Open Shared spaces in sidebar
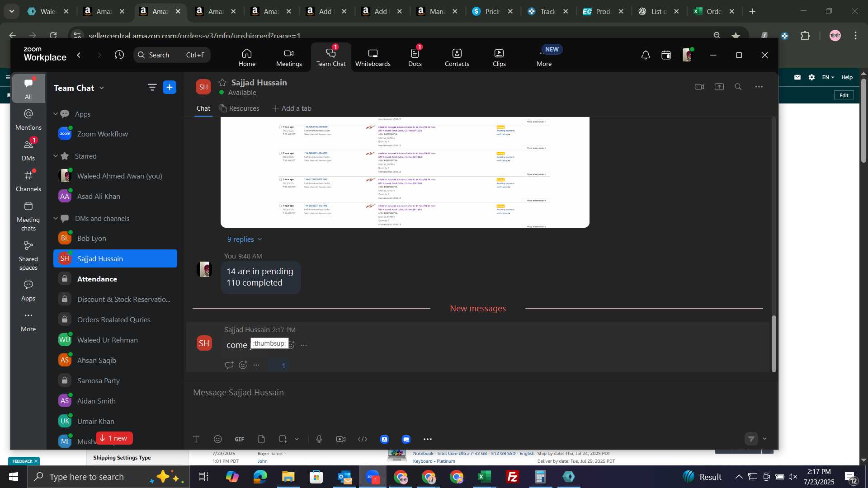 tap(28, 256)
